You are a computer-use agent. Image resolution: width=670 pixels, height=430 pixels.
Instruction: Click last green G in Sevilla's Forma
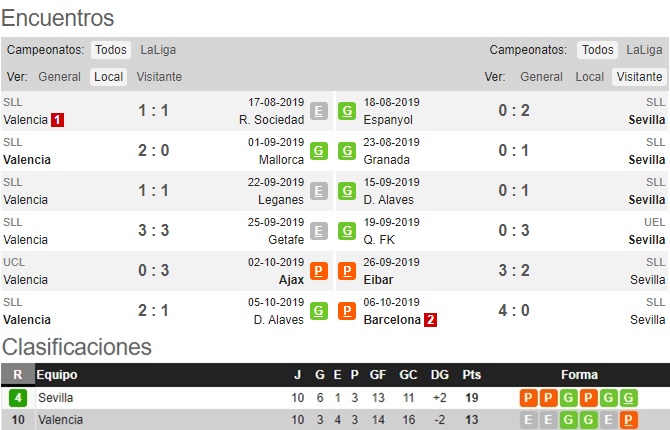pos(629,398)
